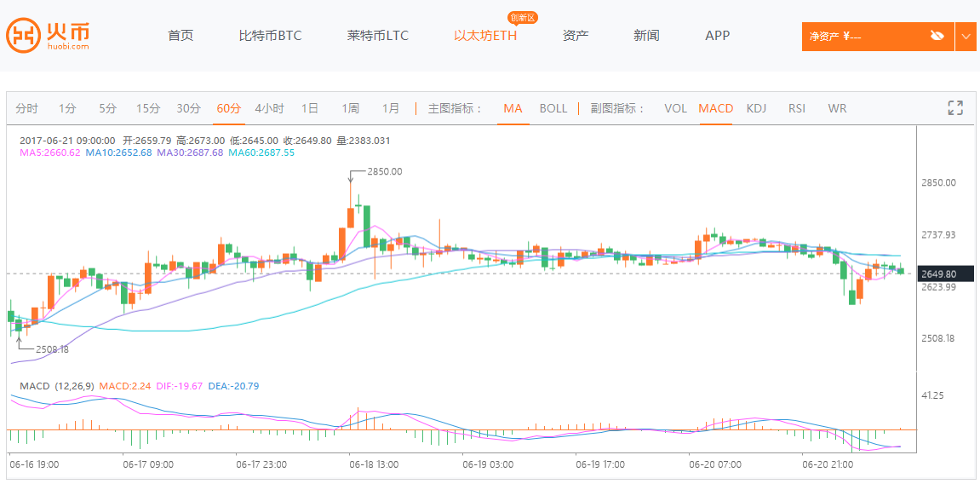This screenshot has height=484, width=980.
Task: Expand the account dropdown arrow
Action: [x=966, y=36]
